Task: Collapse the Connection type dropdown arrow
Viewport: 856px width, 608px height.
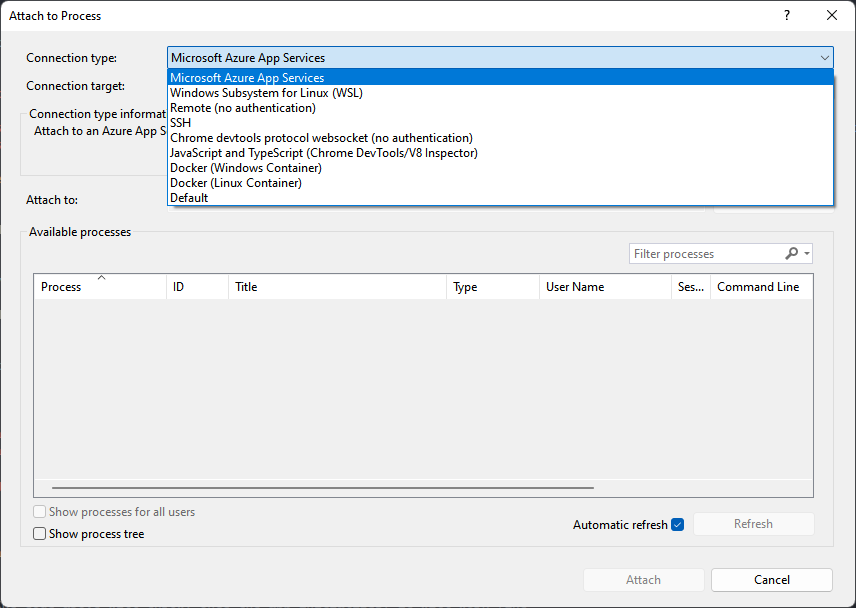Action: click(x=824, y=58)
